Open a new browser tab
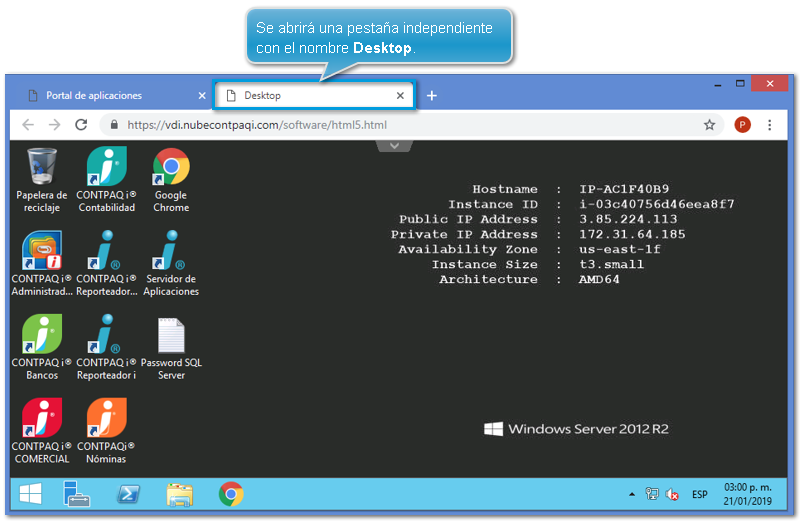The width and height of the screenshot is (803, 524). (x=432, y=96)
